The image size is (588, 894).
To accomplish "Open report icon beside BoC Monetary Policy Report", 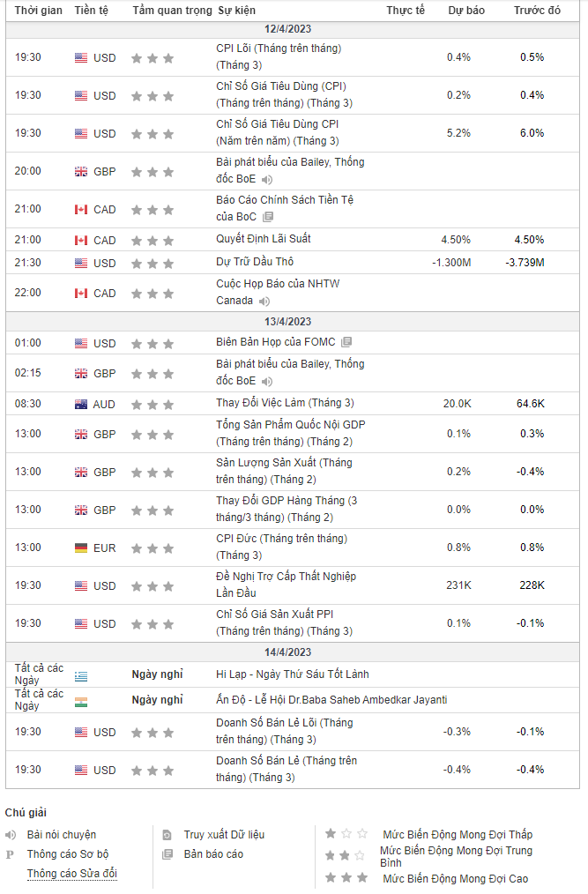I will click(268, 217).
